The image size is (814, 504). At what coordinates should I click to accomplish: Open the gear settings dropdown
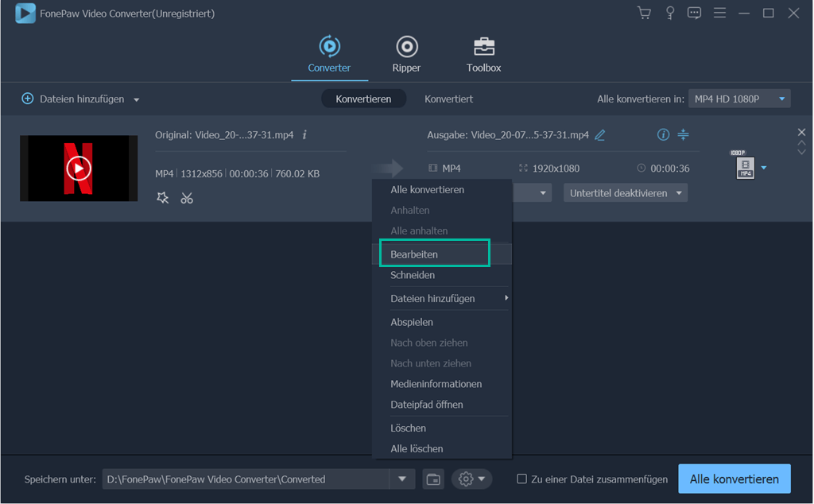pyautogui.click(x=472, y=479)
